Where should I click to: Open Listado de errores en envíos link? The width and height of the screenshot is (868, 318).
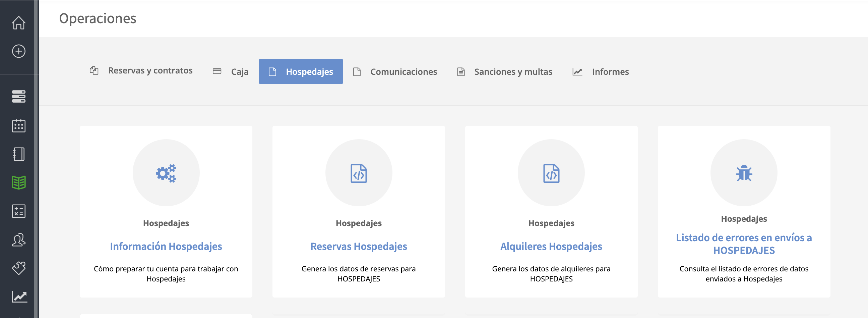tap(744, 244)
